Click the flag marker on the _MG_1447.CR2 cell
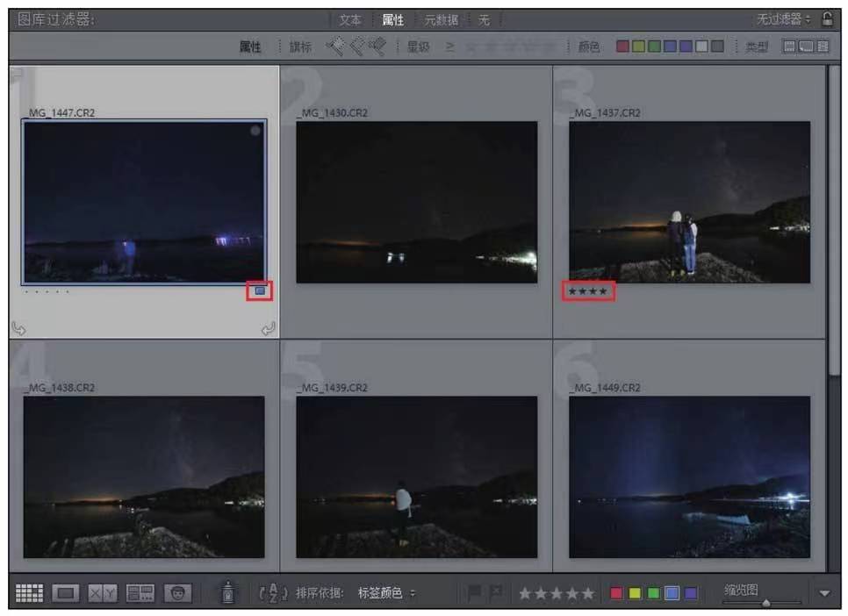848x616 pixels. point(16,73)
